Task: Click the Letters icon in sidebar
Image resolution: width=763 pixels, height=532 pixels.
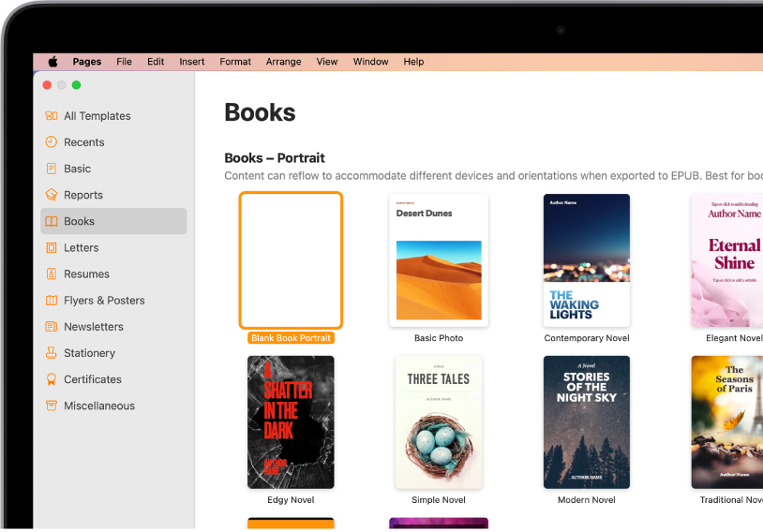Action: [52, 247]
